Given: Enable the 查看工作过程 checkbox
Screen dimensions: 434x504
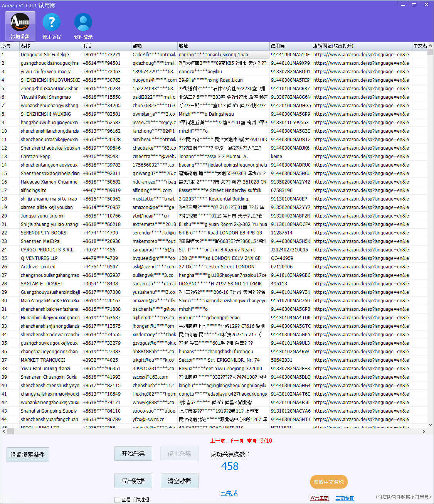Looking at the screenshot, I should click(x=118, y=499).
